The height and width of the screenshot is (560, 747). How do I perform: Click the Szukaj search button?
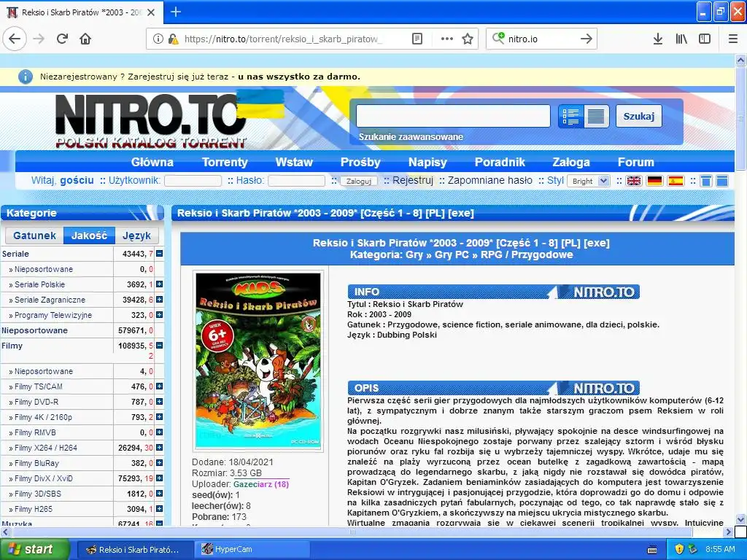click(x=639, y=116)
